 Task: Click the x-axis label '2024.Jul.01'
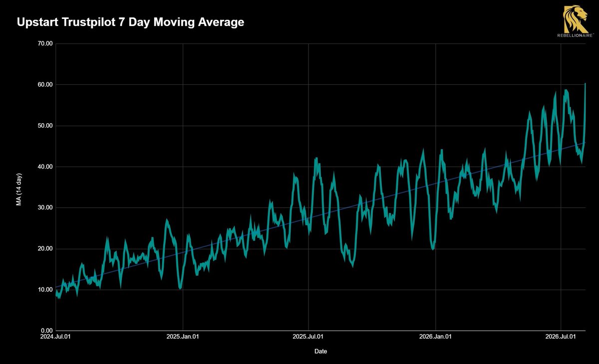coord(55,337)
